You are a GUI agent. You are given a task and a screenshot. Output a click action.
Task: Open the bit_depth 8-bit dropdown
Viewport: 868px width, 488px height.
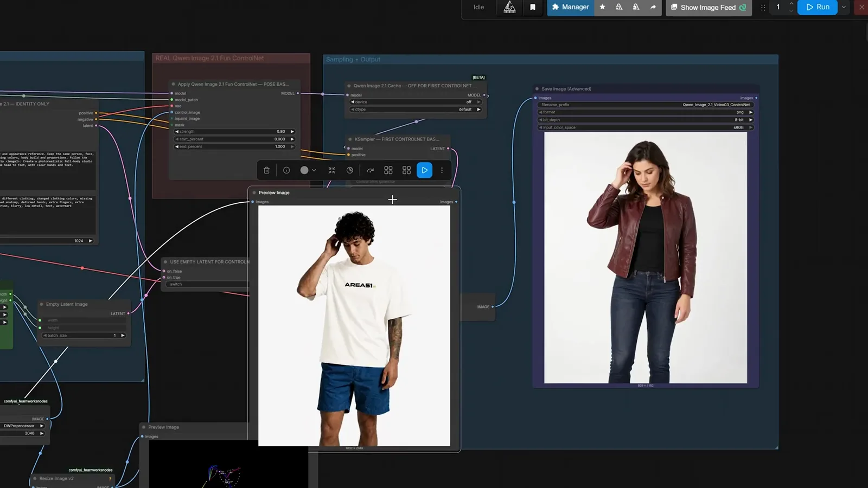646,120
